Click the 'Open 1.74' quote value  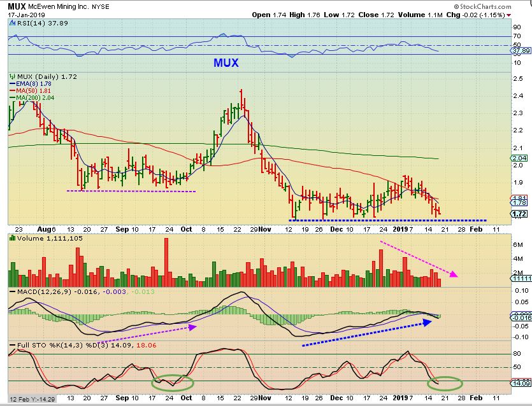(269, 15)
